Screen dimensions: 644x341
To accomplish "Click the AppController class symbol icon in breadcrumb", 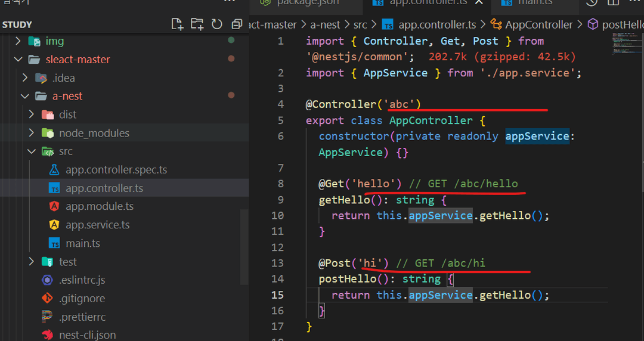I will [x=496, y=24].
